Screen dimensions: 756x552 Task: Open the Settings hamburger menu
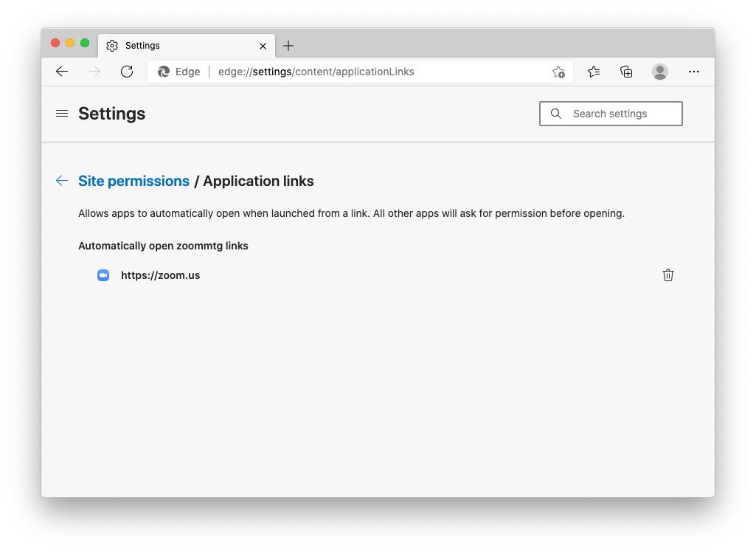tap(62, 114)
